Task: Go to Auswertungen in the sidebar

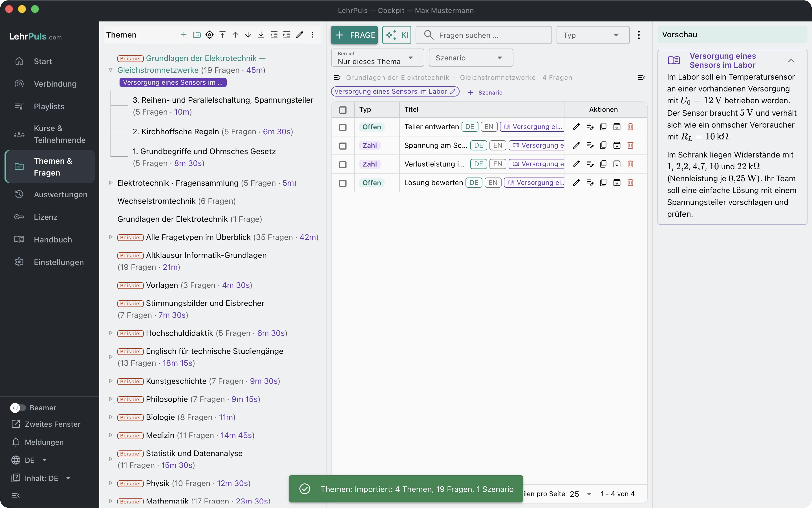Action: [x=50, y=194]
